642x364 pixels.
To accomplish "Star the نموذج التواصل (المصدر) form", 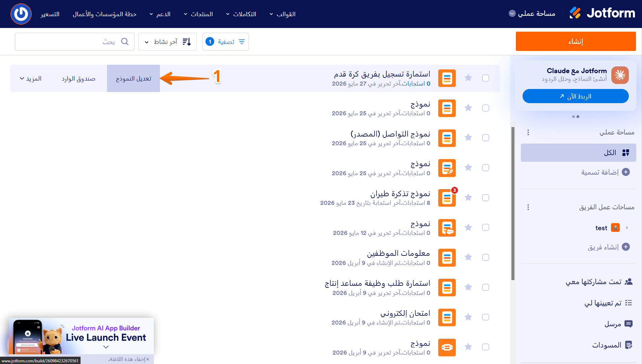I will 468,138.
